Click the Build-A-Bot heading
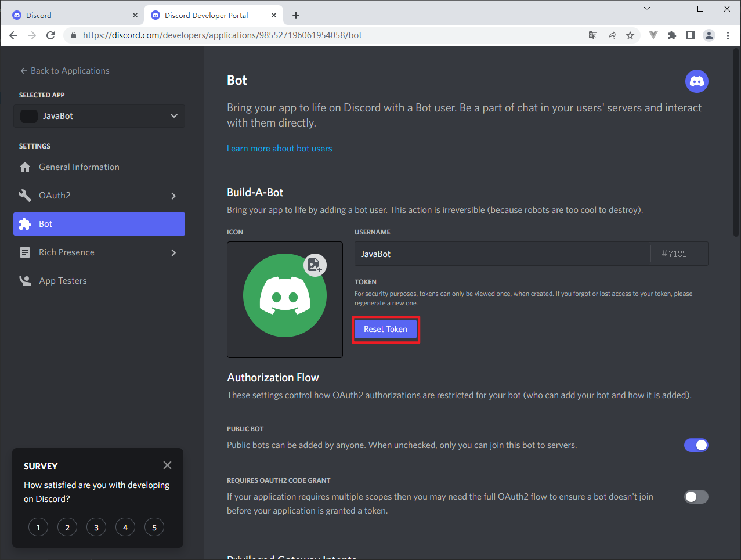741x560 pixels. click(x=255, y=192)
